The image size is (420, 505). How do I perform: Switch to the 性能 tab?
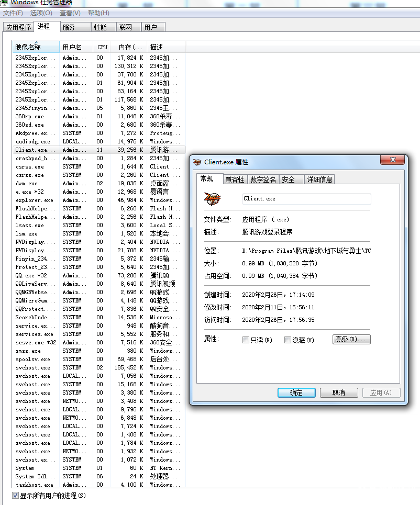100,27
